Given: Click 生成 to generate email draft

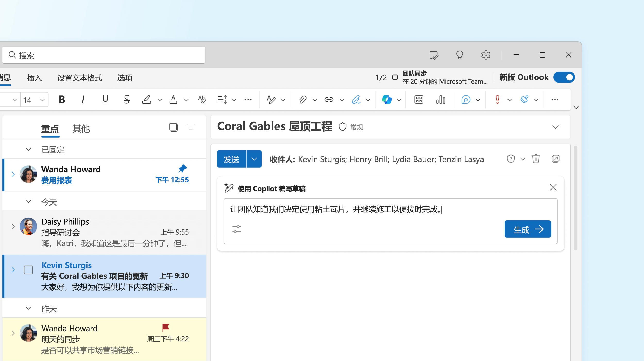Looking at the screenshot, I should tap(527, 229).
